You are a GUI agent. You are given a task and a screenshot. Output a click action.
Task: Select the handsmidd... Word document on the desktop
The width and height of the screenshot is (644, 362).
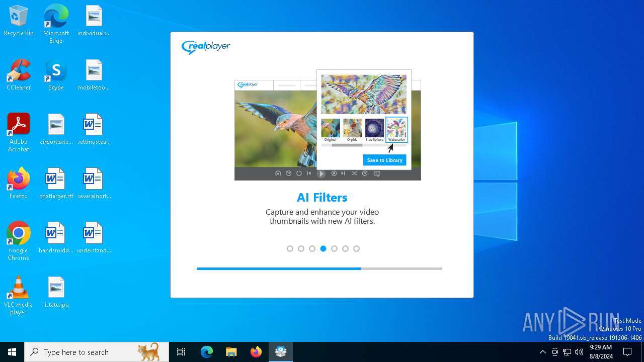[x=56, y=238]
